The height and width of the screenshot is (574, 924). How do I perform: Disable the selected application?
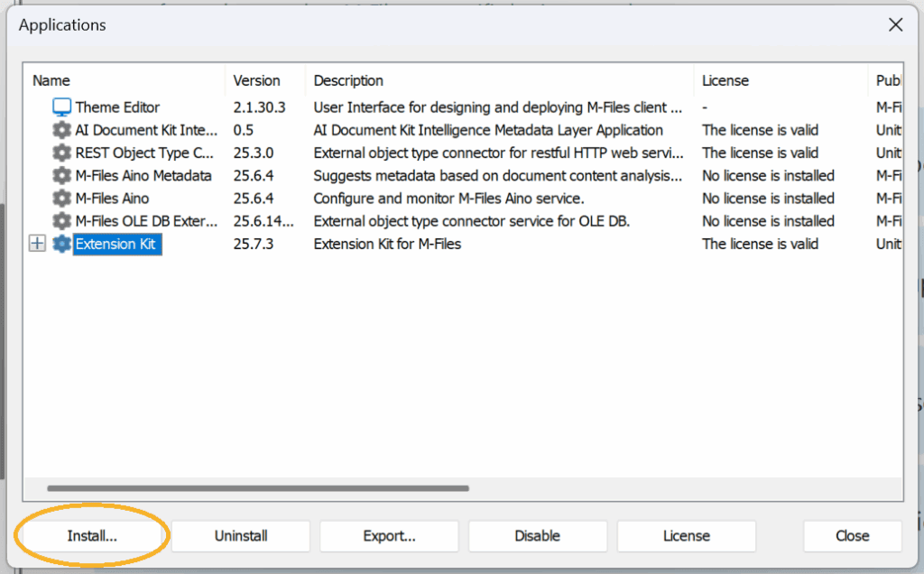tap(537, 536)
